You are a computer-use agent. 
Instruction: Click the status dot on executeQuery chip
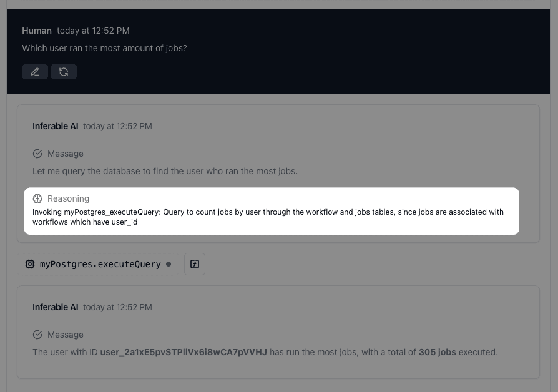[x=169, y=264]
